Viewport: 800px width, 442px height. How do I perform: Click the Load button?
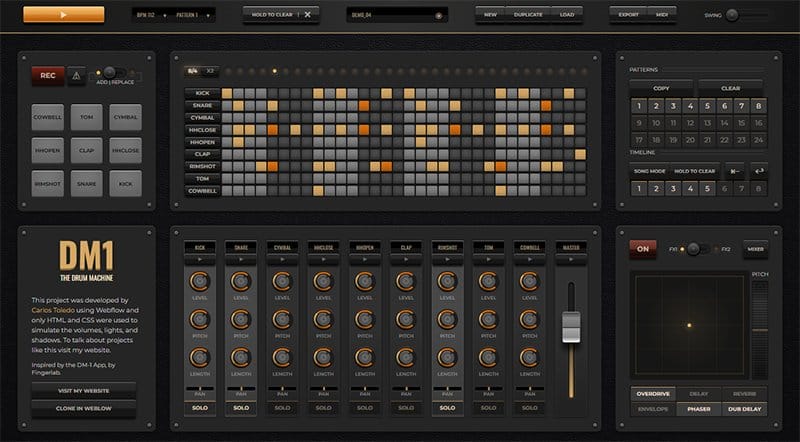click(x=567, y=15)
